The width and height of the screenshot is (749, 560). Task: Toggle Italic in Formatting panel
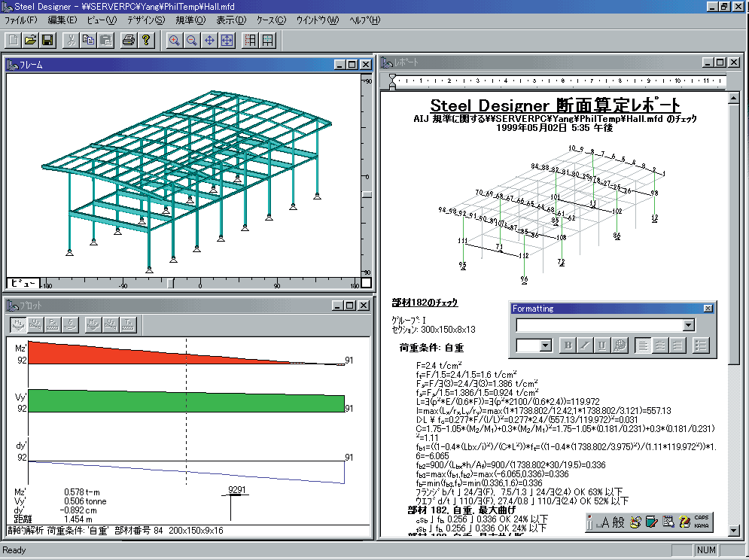585,345
